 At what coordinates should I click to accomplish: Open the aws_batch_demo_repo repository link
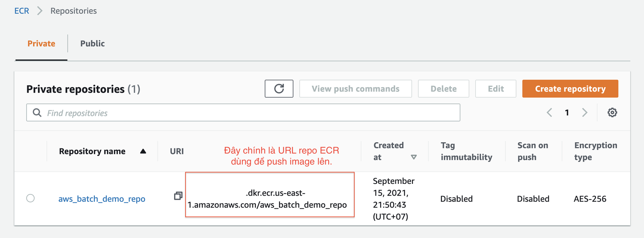click(x=101, y=199)
